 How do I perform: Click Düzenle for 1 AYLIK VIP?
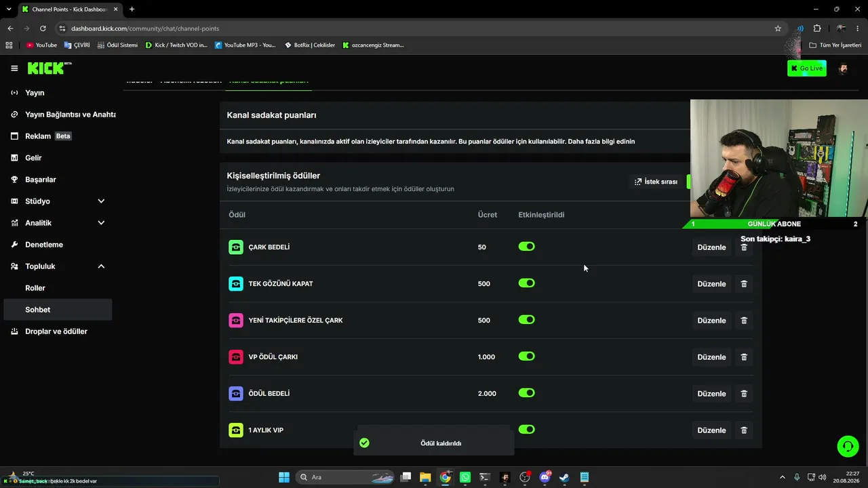[711, 430]
